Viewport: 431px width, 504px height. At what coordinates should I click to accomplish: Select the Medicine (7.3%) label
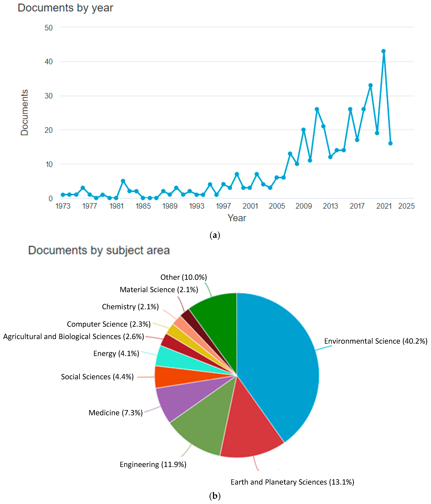coord(116,413)
